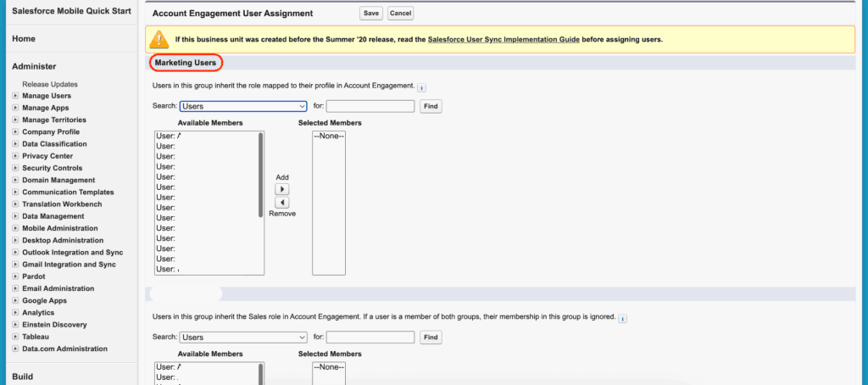This screenshot has width=868, height=385.
Task: Click Remove arrow button
Action: point(281,203)
